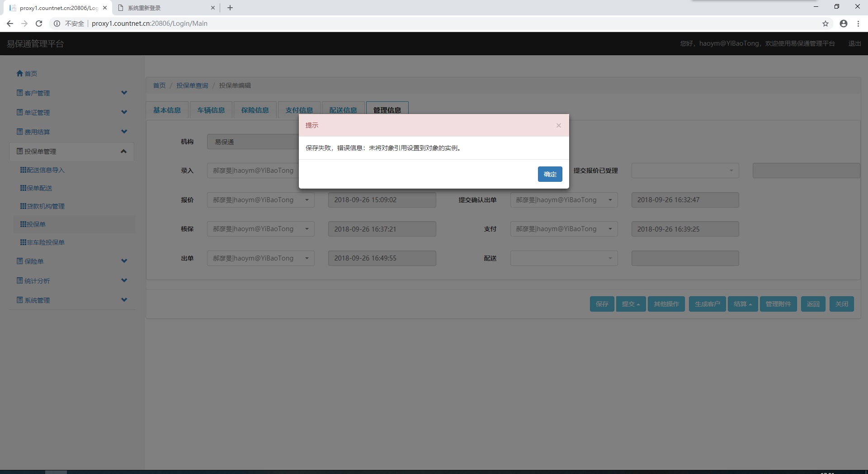Bookmark this page with the star icon
Viewport: 868px width, 474px height.
coord(826,24)
